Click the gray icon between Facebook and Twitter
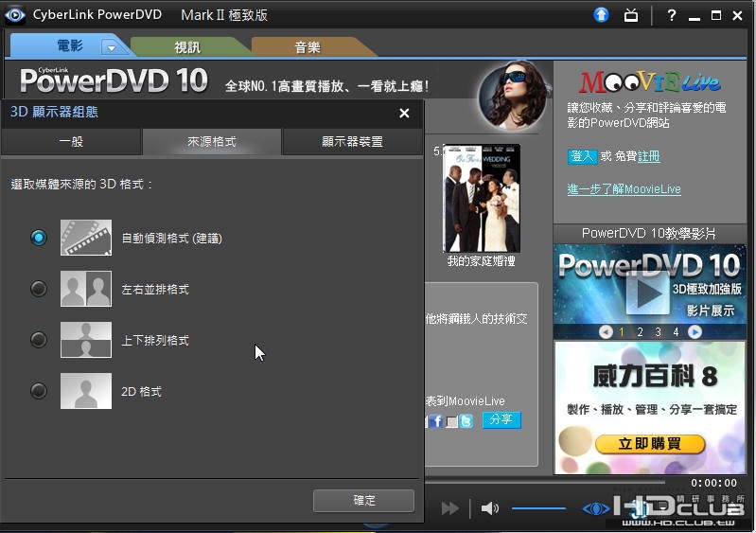 (451, 422)
